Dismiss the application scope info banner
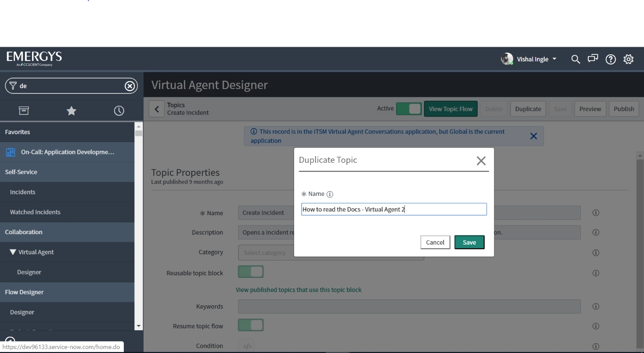This screenshot has height=353, width=644. tap(533, 136)
